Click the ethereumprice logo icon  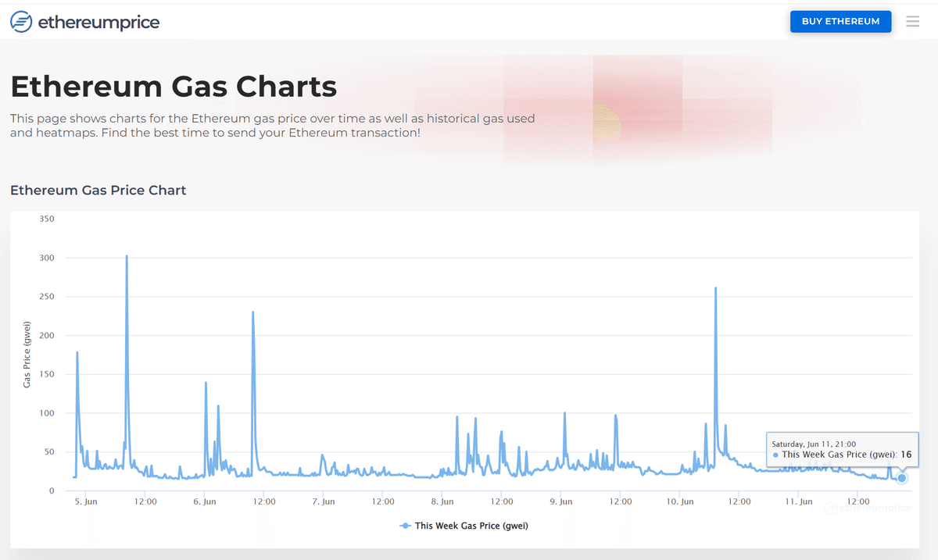21,23
